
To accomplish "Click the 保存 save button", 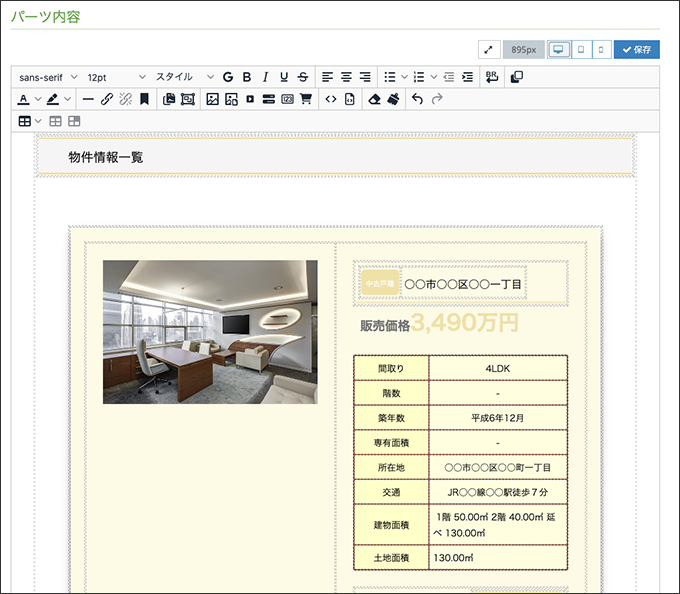I will coord(637,49).
